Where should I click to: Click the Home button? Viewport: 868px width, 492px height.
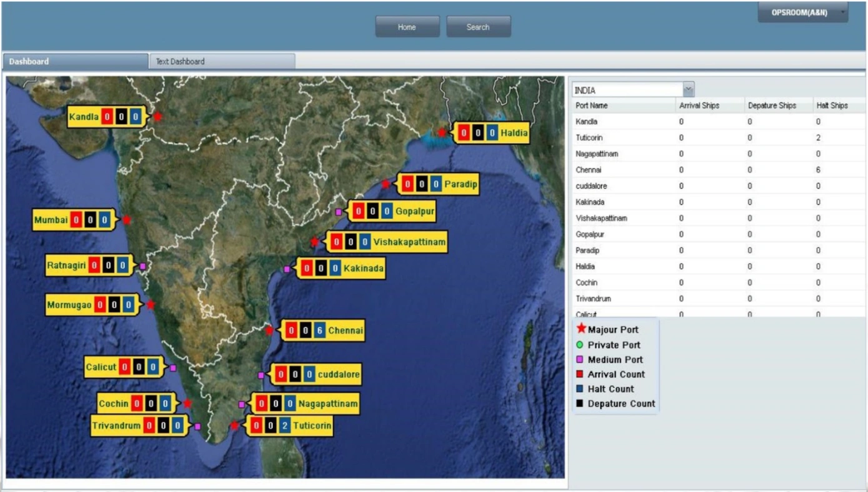(407, 26)
